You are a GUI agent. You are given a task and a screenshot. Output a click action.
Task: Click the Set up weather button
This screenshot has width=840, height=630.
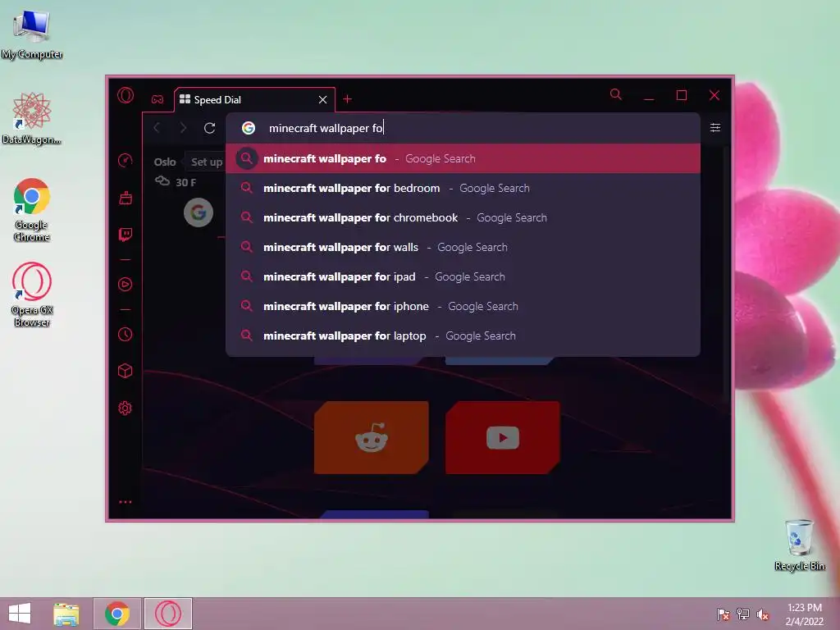206,162
